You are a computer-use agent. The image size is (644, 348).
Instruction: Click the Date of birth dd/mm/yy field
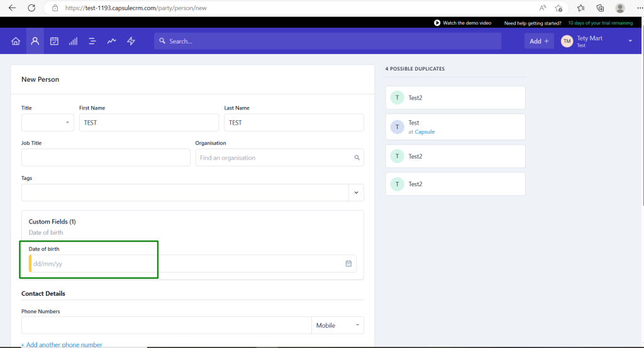point(192,264)
